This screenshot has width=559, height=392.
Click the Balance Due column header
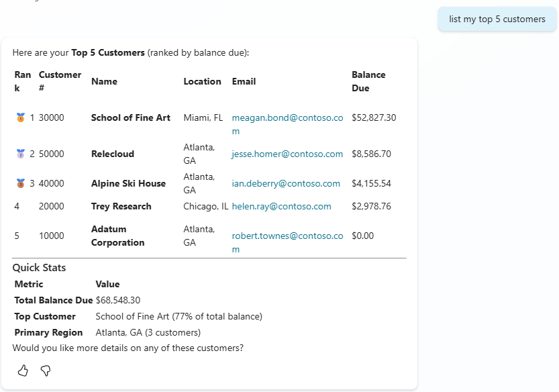click(368, 81)
